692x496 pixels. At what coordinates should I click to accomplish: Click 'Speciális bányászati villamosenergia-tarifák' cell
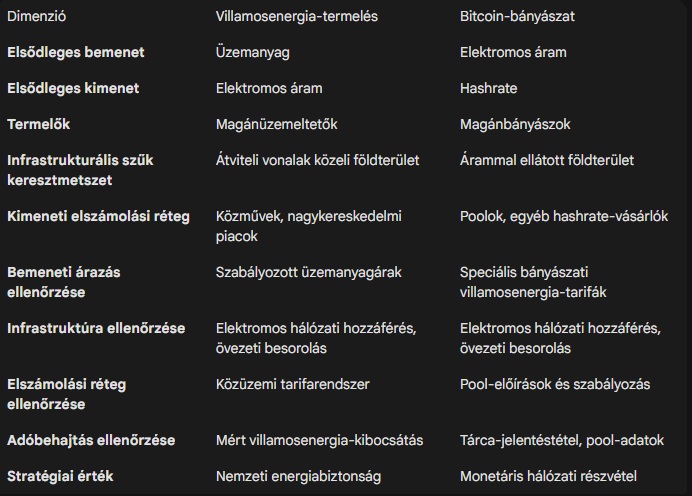click(533, 281)
